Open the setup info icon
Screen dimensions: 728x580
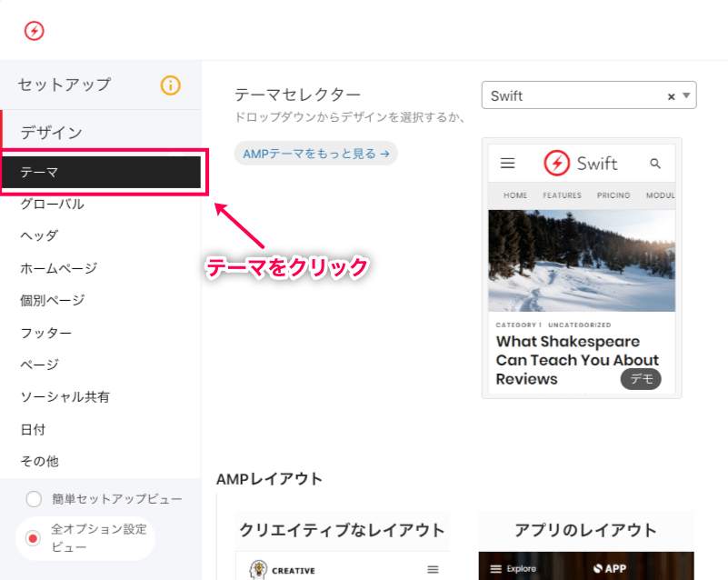click(x=170, y=85)
